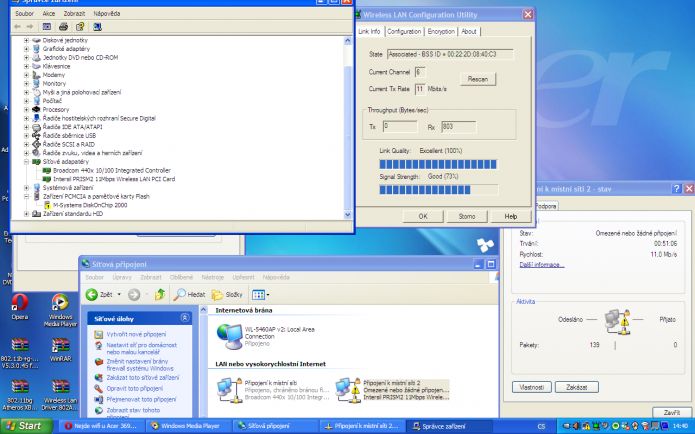The height and width of the screenshot is (434, 695).
Task: Switch to Link Info tab
Action: pyautogui.click(x=369, y=31)
